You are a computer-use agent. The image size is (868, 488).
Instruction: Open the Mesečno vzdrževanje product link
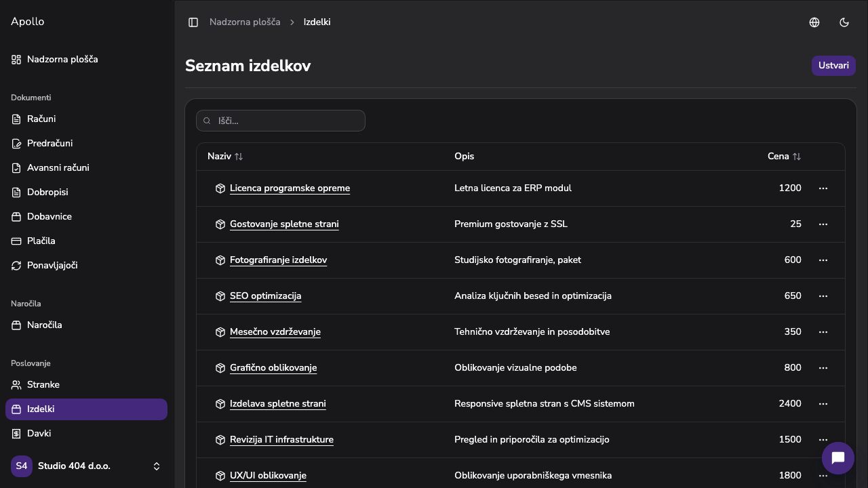coord(275,332)
